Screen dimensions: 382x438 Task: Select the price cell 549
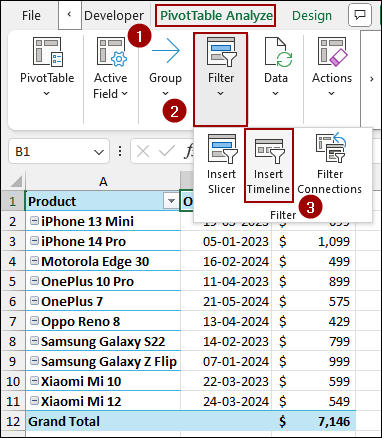(314, 401)
